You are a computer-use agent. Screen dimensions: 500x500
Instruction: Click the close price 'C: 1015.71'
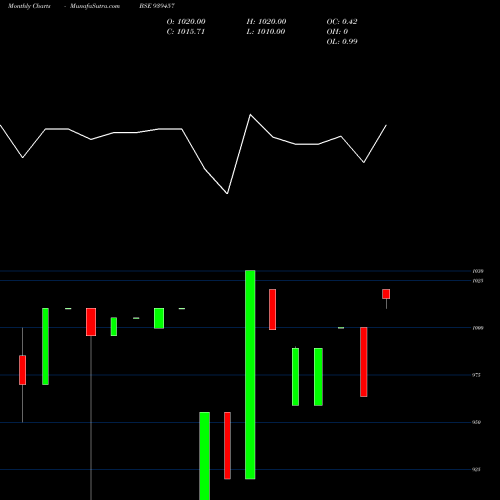coord(186,32)
